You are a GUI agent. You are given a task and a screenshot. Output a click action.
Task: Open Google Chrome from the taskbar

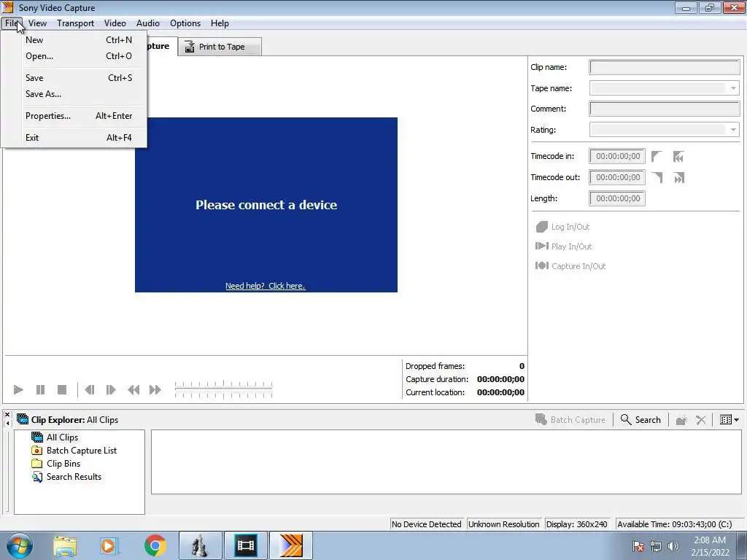155,546
